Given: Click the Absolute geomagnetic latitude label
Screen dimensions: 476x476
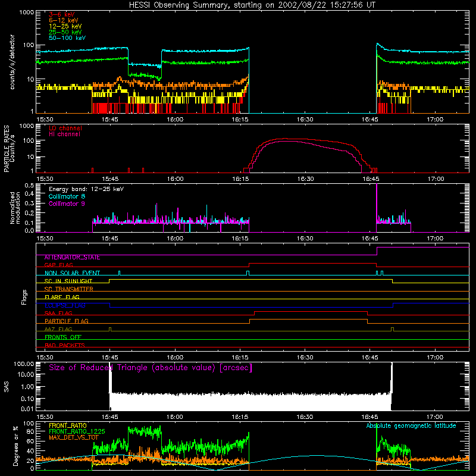Looking at the screenshot, I should click(x=411, y=426).
